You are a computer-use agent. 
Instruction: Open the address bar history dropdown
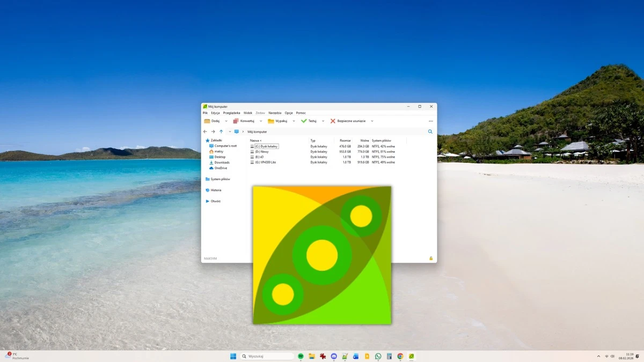click(230, 131)
